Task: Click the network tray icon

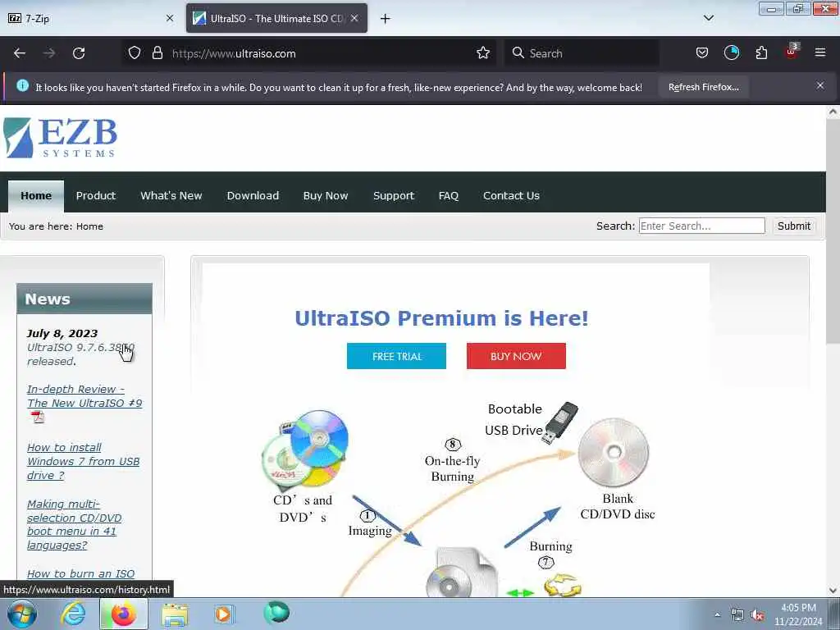Action: [x=737, y=615]
